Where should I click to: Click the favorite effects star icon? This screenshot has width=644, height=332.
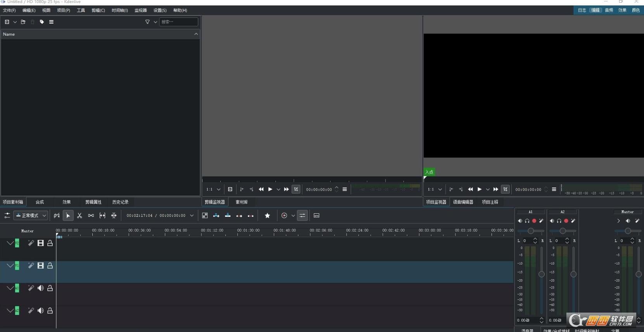[267, 216]
